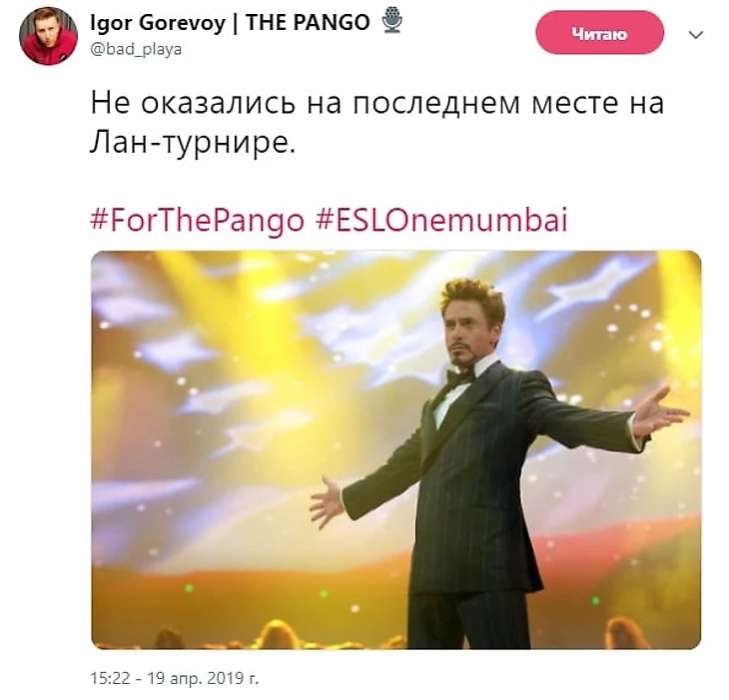Click the word "последнем" in the tweet text
This screenshot has width=729, height=700.
point(436,104)
